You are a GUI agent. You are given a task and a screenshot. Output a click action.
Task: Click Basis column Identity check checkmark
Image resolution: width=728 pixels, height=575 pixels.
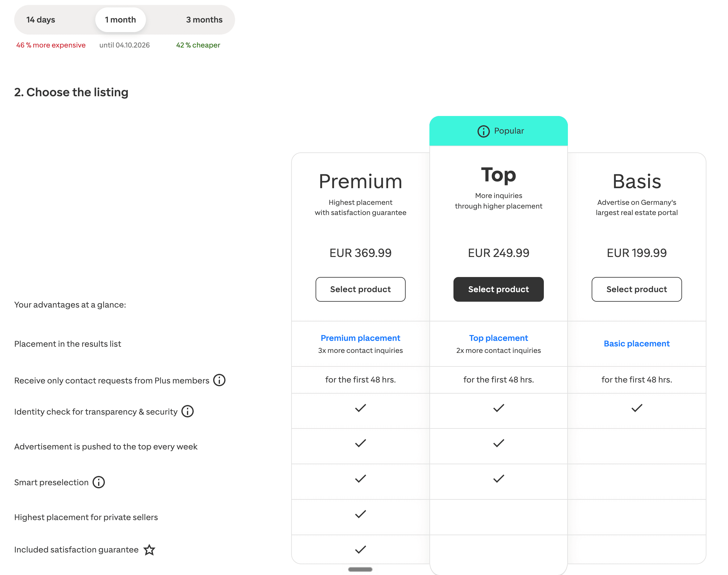tap(636, 408)
